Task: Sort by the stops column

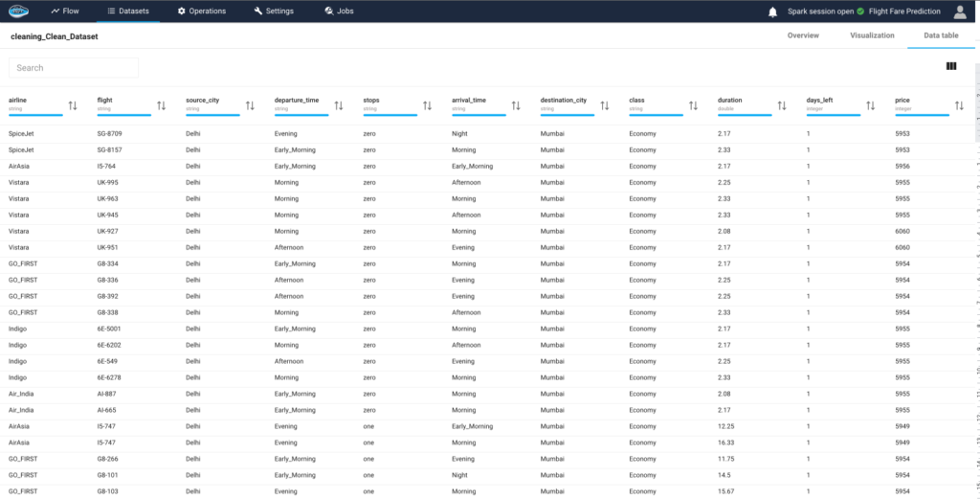Action: tap(428, 105)
